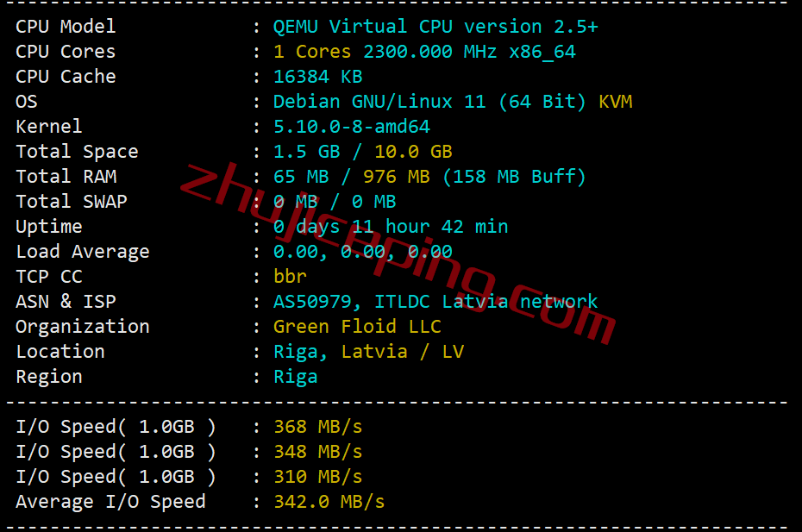Select the Load Average values
802x532 pixels.
click(x=363, y=252)
